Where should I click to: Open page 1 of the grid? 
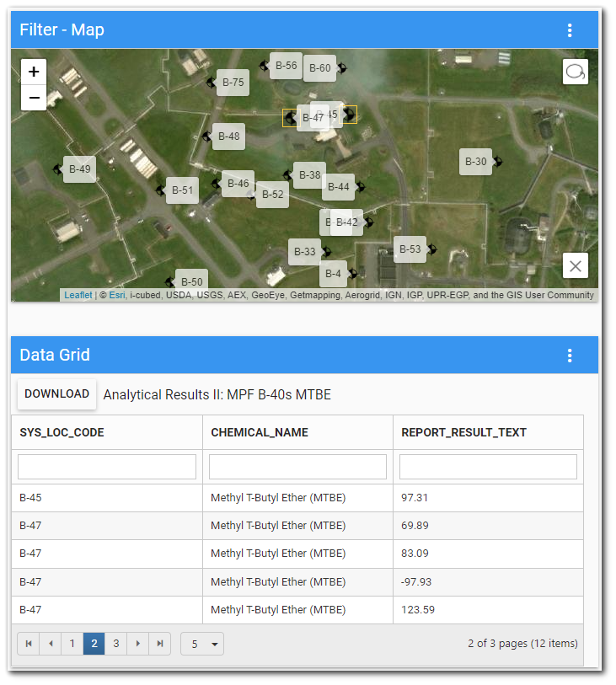tap(72, 644)
